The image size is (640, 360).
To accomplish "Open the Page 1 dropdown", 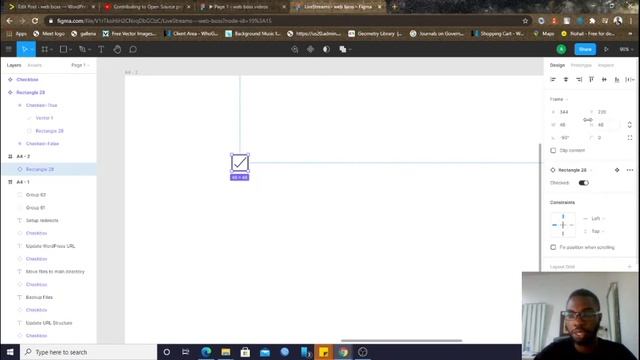I will [x=80, y=65].
